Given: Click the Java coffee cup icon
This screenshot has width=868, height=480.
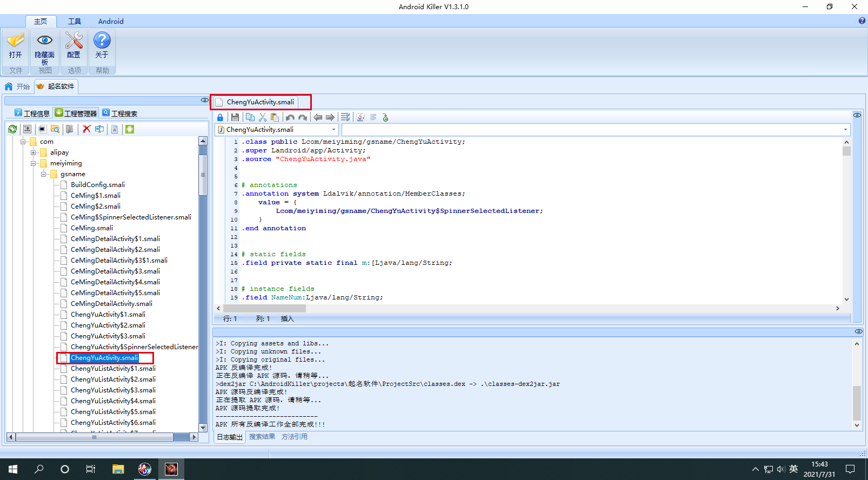Looking at the screenshot, I should coord(360,117).
